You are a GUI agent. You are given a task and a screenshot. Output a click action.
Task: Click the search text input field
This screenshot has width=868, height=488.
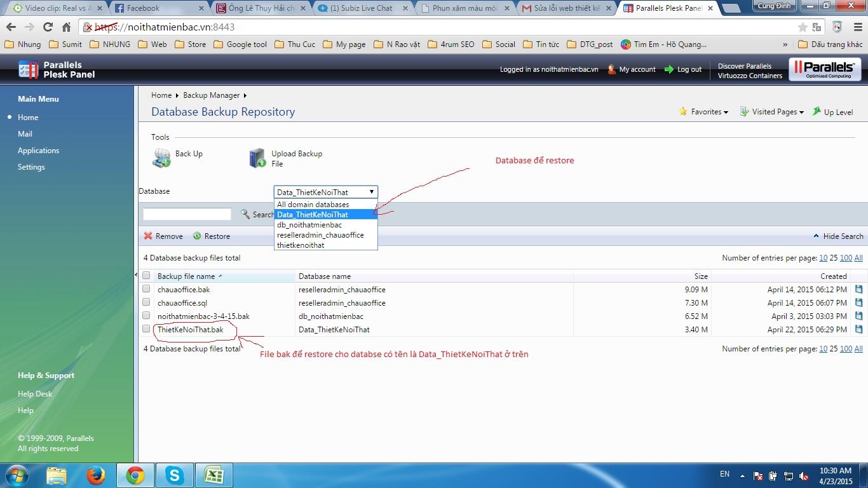click(187, 214)
